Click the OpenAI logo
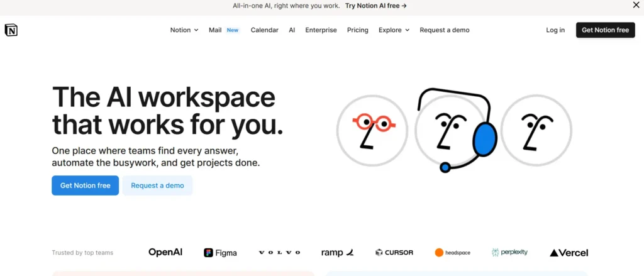 165,252
